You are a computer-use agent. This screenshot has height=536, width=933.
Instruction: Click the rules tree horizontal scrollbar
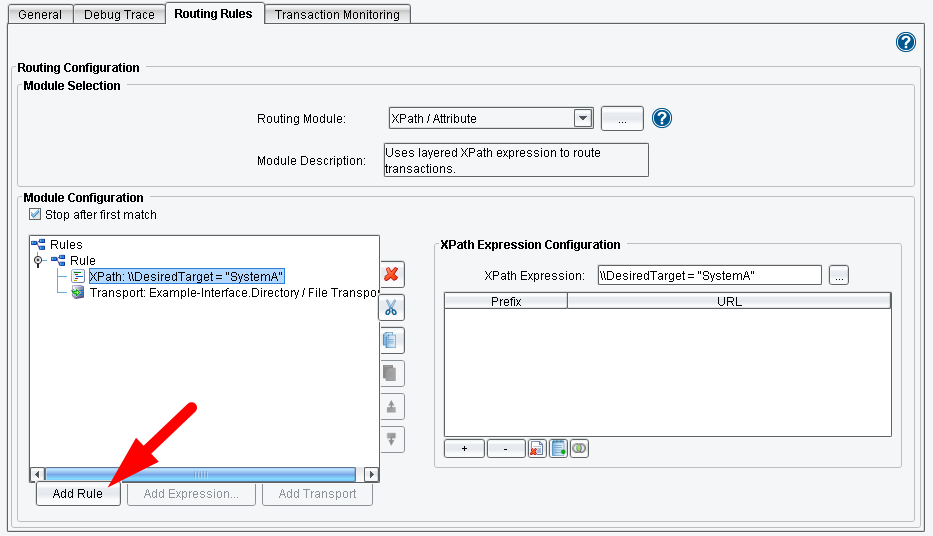point(200,474)
